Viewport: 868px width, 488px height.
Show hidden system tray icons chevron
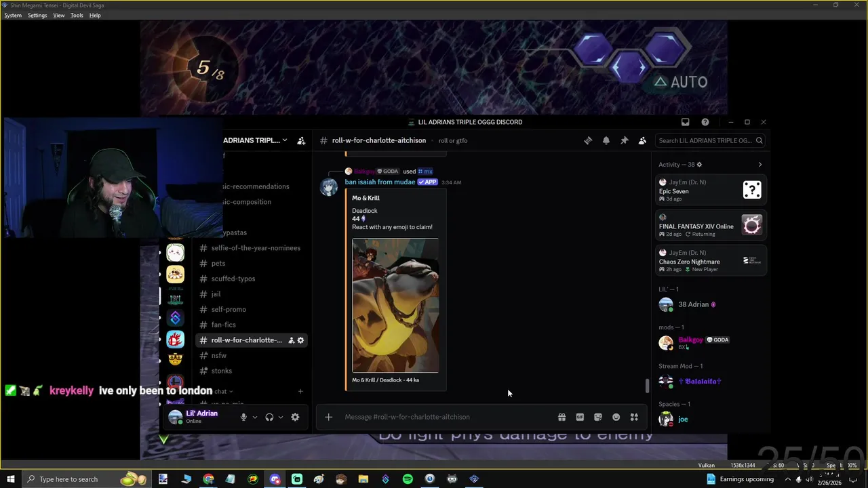[787, 479]
